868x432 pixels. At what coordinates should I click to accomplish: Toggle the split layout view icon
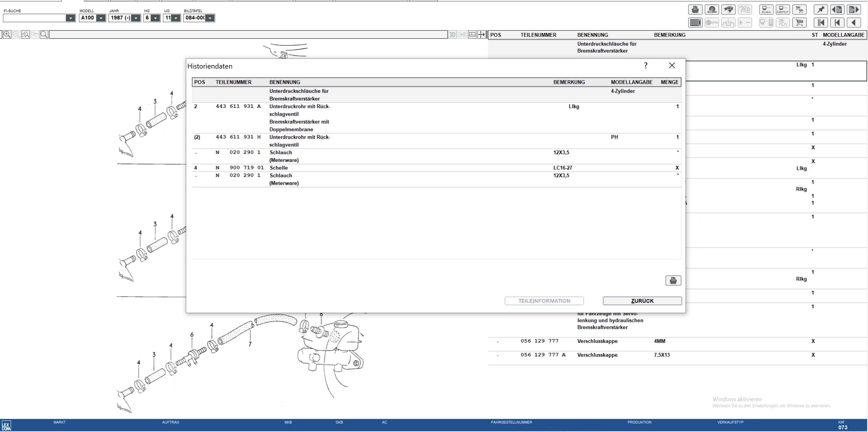472,34
